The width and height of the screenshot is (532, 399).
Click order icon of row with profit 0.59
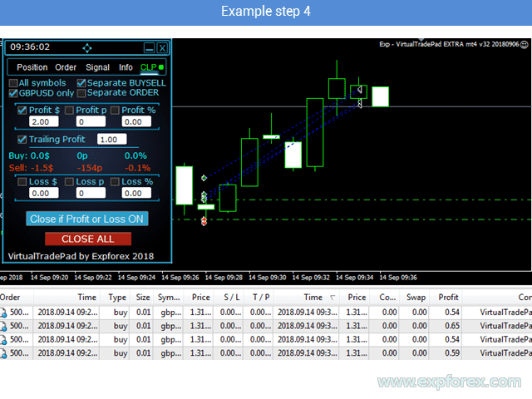tap(3, 353)
